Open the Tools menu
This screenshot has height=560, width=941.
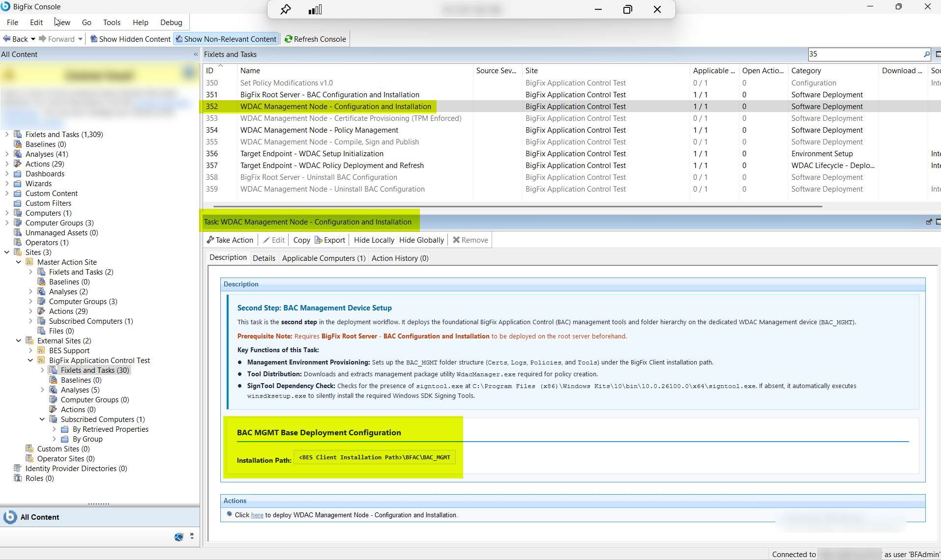pos(112,22)
